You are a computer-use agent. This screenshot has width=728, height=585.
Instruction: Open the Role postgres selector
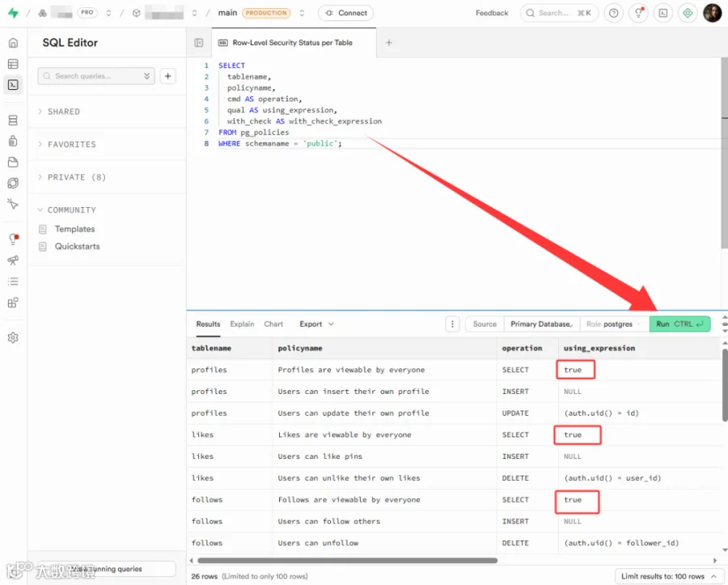coord(614,324)
